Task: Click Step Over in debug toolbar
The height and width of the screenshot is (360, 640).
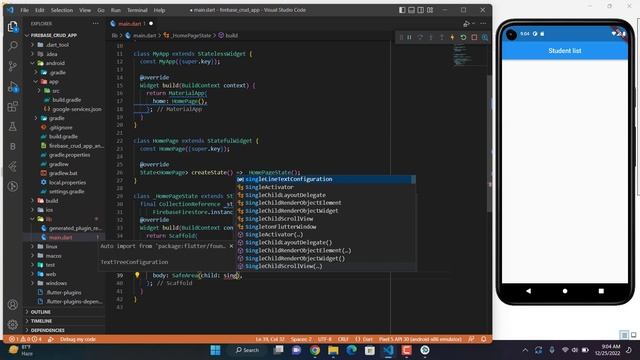Action: pos(420,37)
